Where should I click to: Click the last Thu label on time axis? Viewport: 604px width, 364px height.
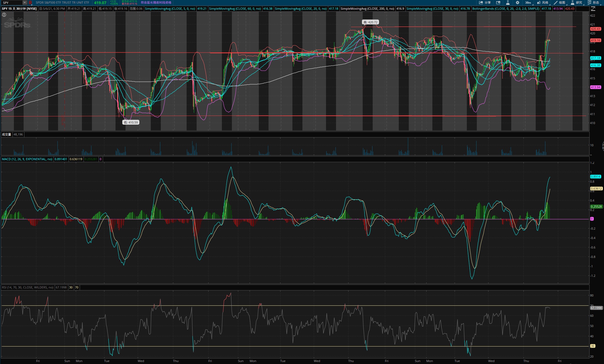pyautogui.click(x=526, y=361)
